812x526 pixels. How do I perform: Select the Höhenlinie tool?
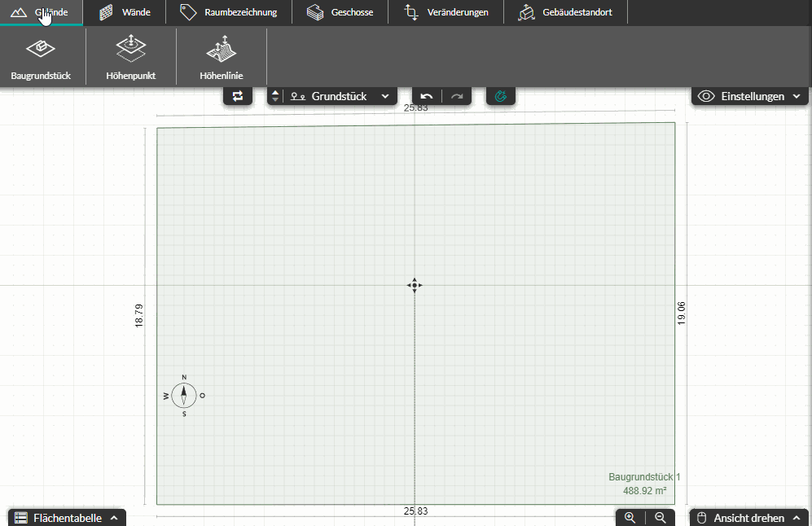[222, 57]
